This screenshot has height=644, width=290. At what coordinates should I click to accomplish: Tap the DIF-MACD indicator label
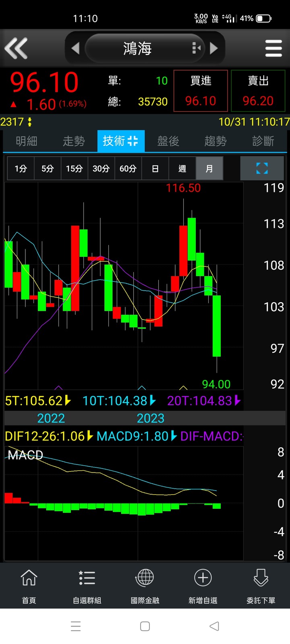[x=212, y=436]
